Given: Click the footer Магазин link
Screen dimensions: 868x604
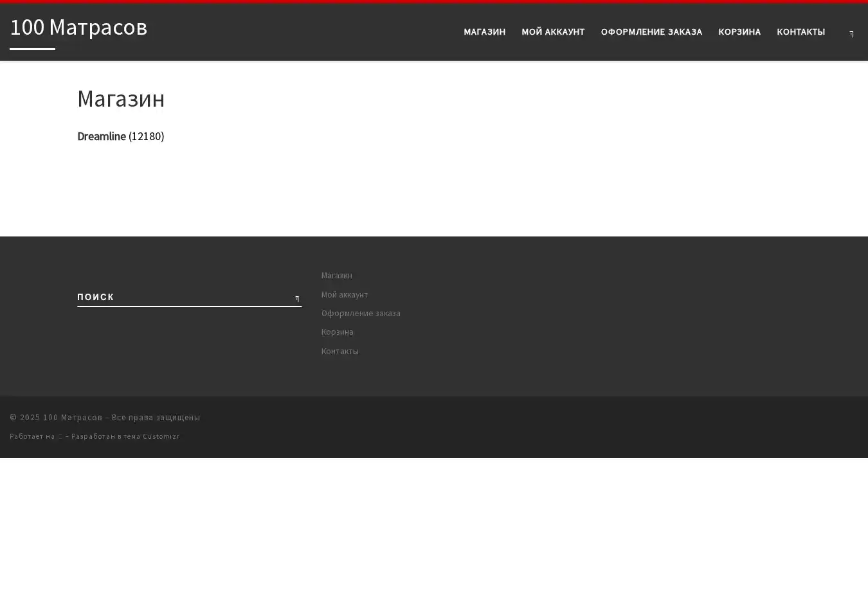Looking at the screenshot, I should (336, 276).
